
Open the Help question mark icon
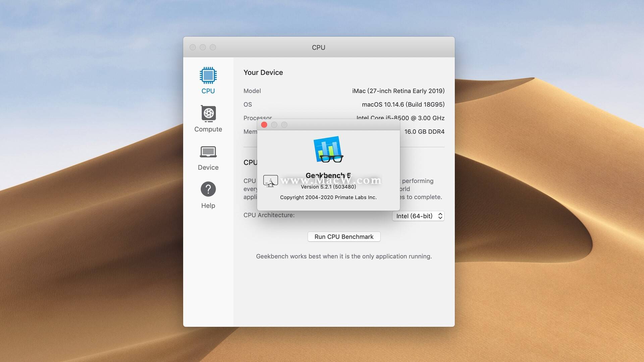tap(208, 189)
